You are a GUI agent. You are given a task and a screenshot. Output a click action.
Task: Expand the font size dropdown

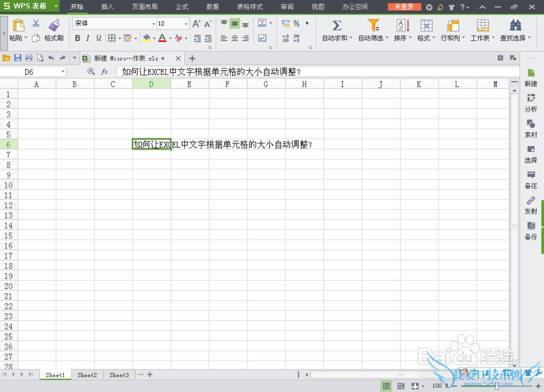pyautogui.click(x=186, y=24)
